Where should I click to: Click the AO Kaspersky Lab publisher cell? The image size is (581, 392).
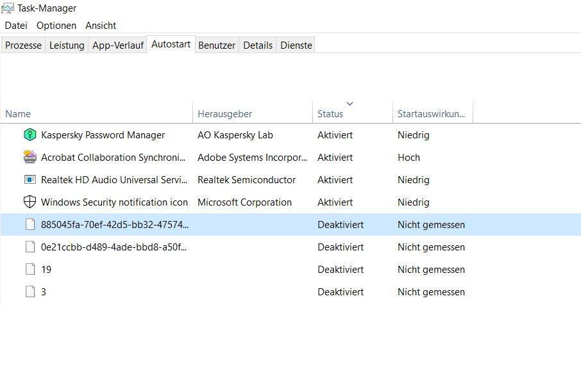tap(235, 135)
